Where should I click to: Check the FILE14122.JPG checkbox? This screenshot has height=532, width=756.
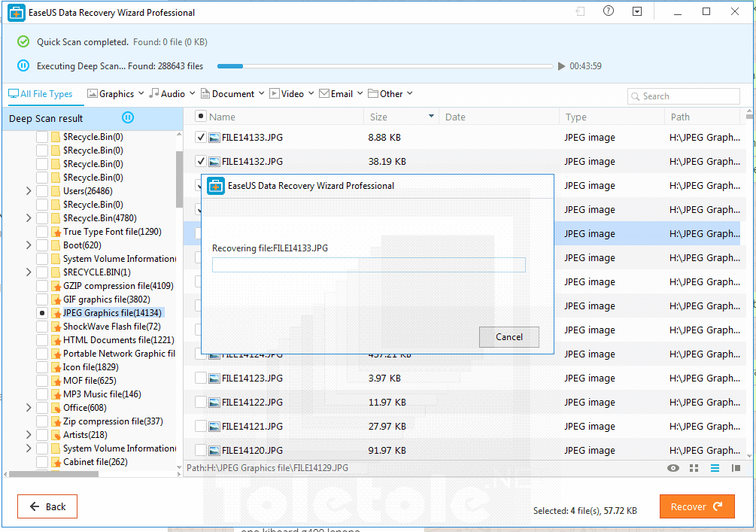201,402
